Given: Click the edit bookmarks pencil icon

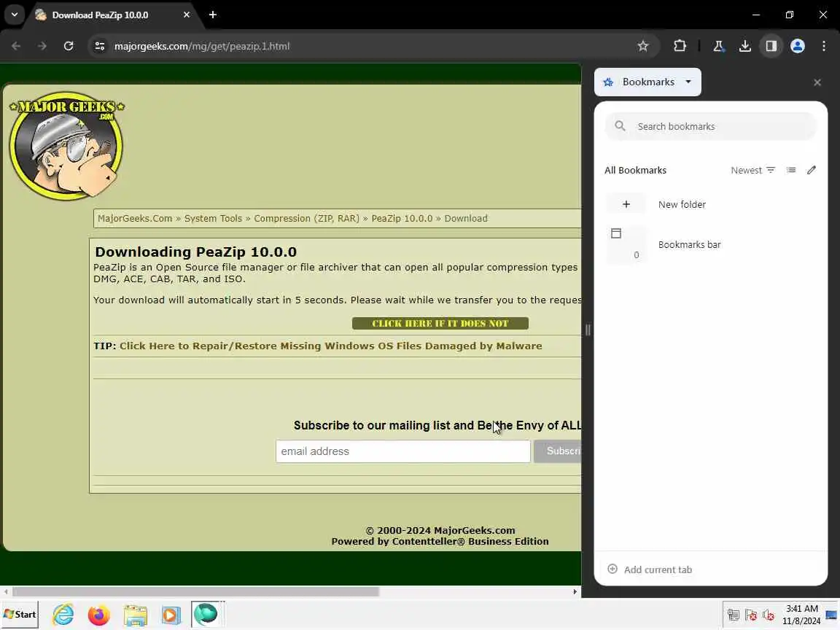Looking at the screenshot, I should (x=812, y=171).
